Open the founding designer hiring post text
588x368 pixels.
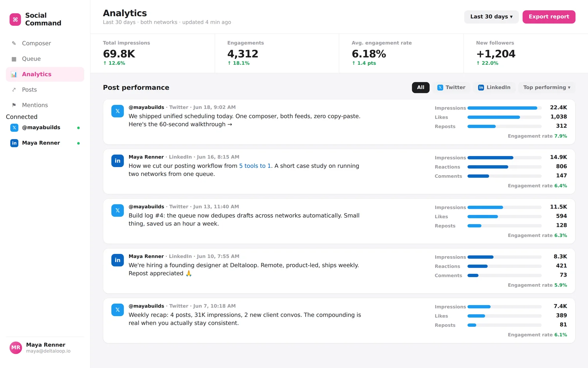tap(244, 269)
